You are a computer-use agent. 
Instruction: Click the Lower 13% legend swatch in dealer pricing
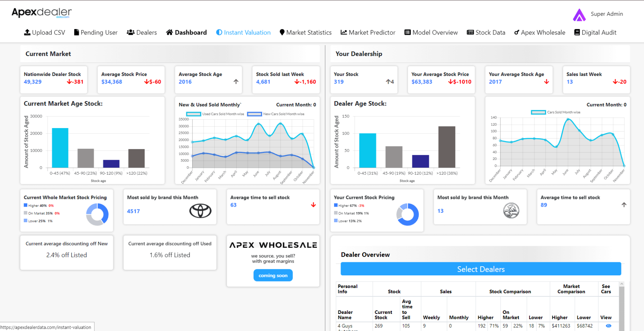336,221
